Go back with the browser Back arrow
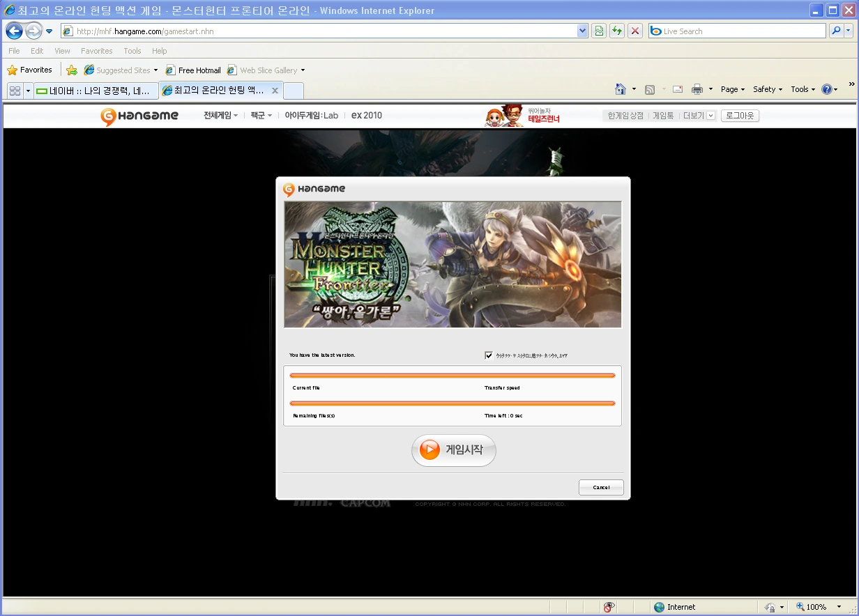This screenshot has width=859, height=616. [15, 31]
